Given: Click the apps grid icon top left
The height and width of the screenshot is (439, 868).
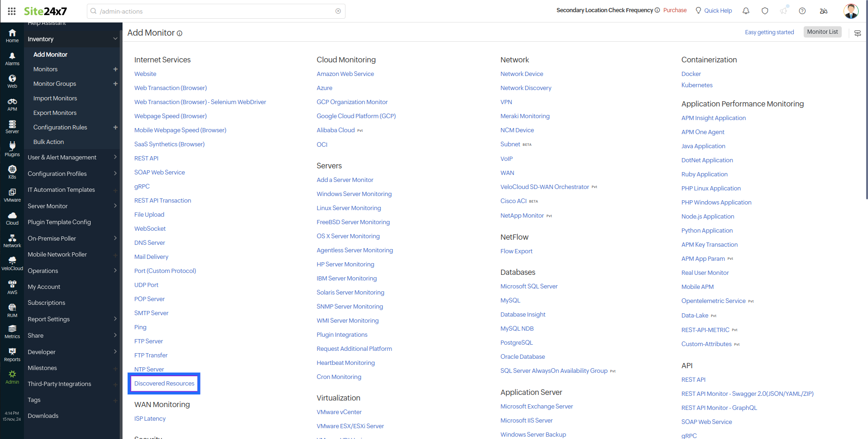Looking at the screenshot, I should 12,11.
